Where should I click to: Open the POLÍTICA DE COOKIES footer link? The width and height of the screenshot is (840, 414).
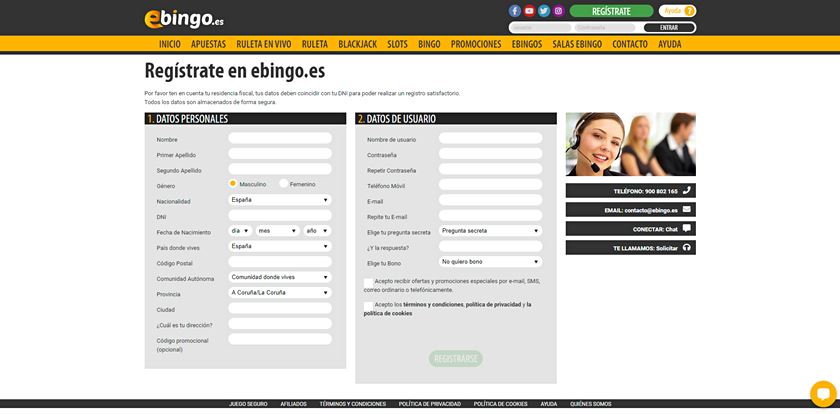(x=500, y=404)
